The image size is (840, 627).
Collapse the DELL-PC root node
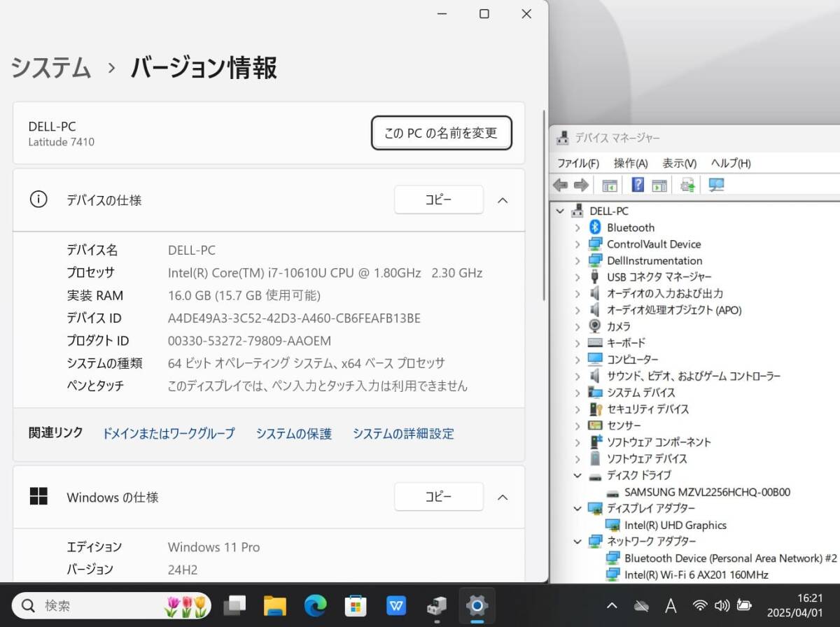click(x=560, y=211)
